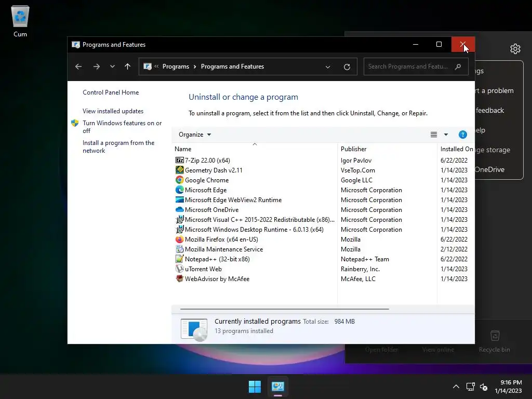Sort by the Name column header
Image resolution: width=532 pixels, height=399 pixels.
[x=255, y=149]
